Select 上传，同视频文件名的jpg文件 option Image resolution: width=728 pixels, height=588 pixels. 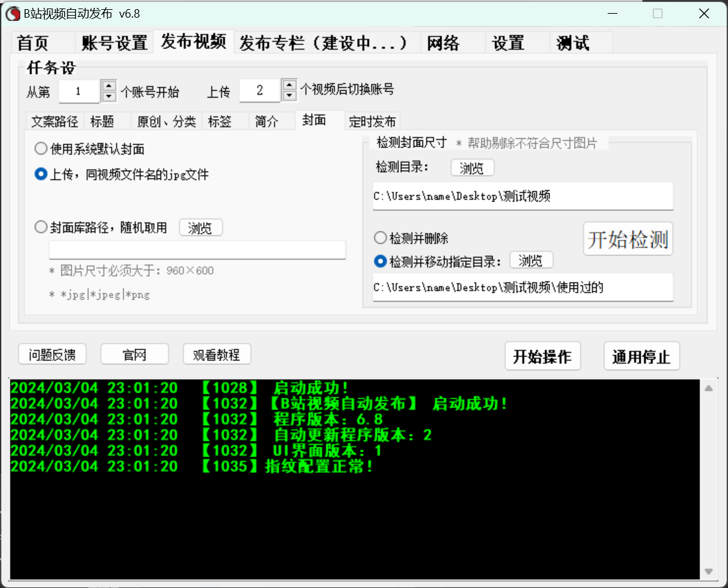pyautogui.click(x=121, y=175)
